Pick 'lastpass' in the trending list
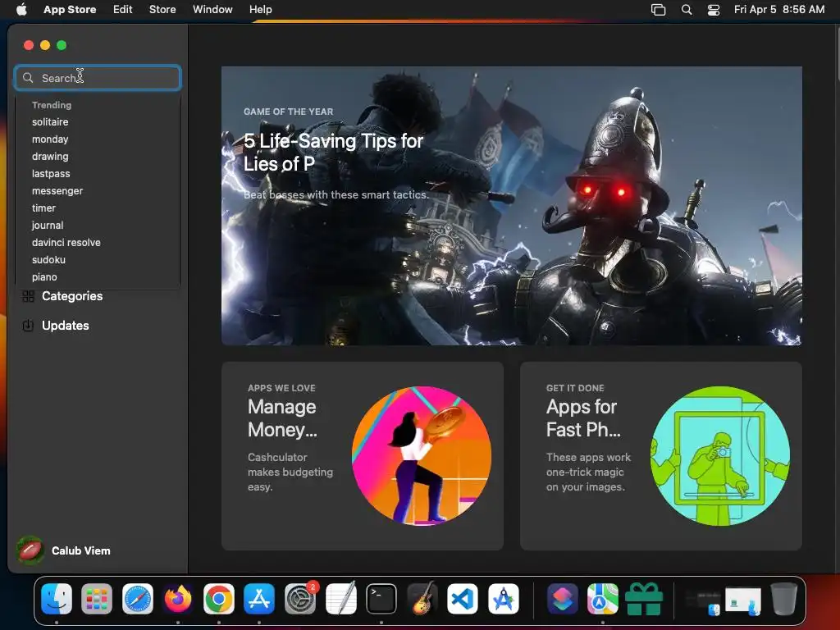The height and width of the screenshot is (630, 840). (x=51, y=174)
